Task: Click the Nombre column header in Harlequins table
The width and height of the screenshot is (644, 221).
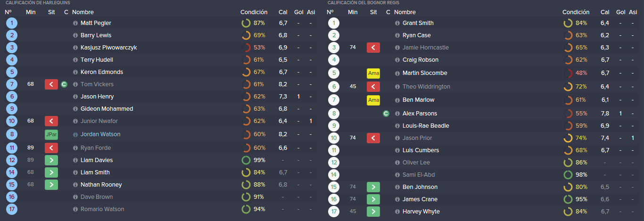Action: (83, 12)
